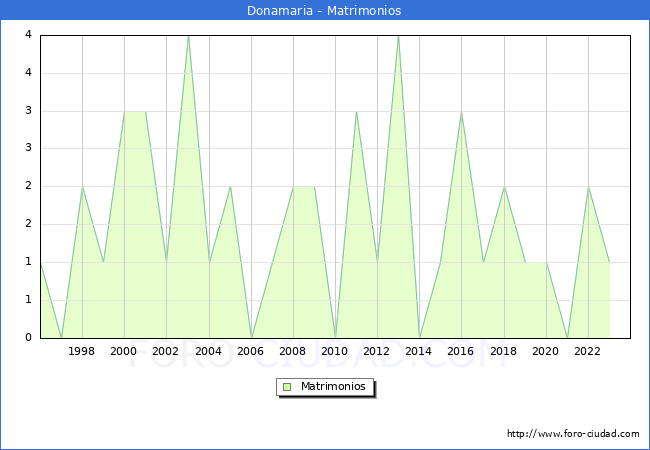Click the y-axis label 0

pos(28,337)
